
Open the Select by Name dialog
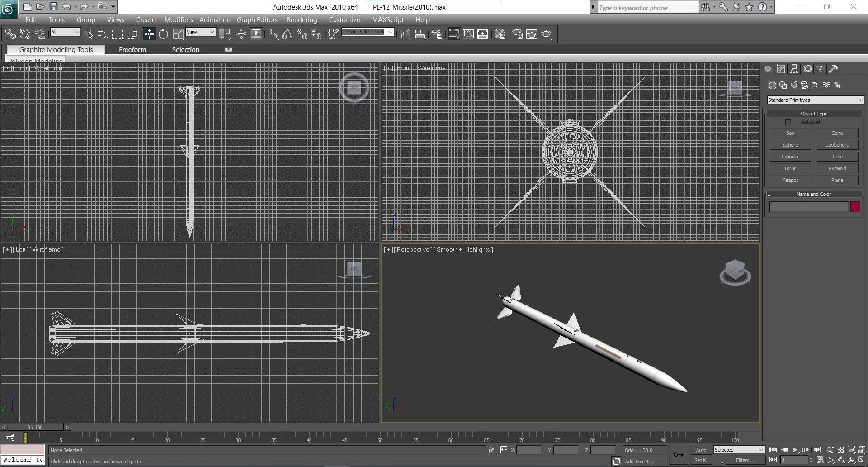[103, 34]
